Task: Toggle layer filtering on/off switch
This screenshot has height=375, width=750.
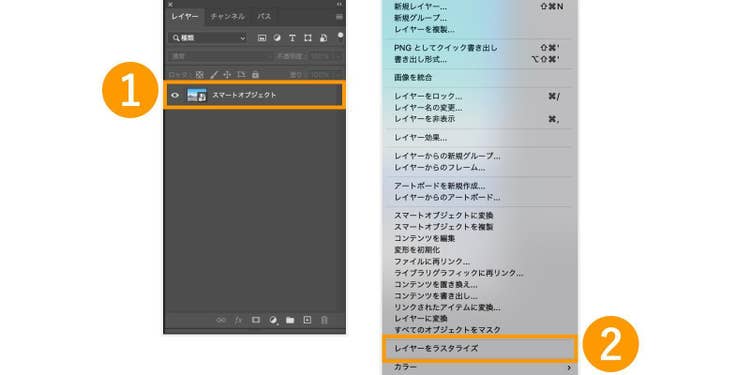Action: point(341,37)
